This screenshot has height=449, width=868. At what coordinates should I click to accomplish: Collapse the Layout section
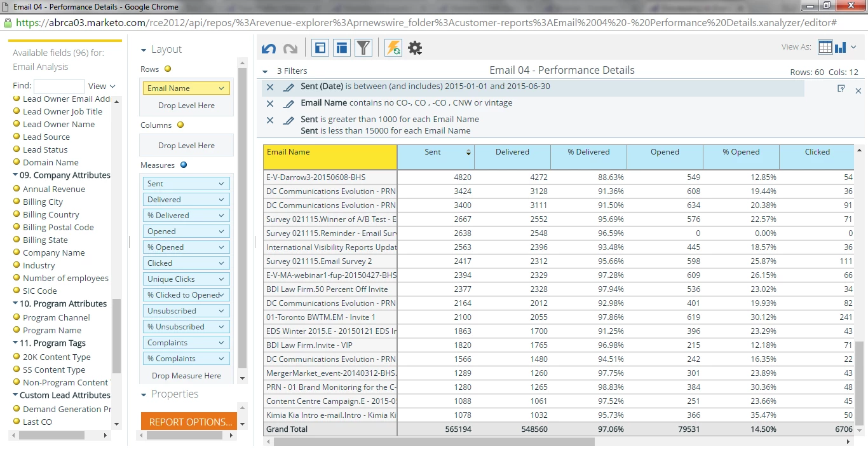(x=144, y=50)
